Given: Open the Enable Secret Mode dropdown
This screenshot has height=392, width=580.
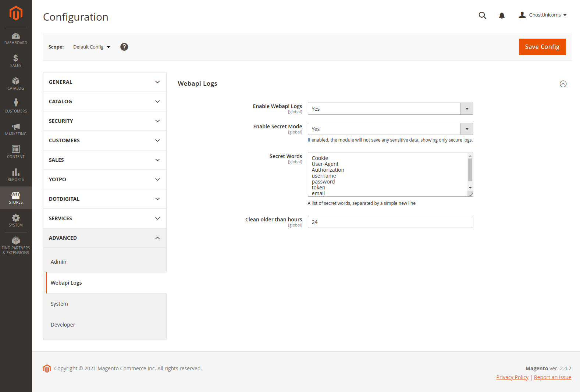Looking at the screenshot, I should (390, 129).
